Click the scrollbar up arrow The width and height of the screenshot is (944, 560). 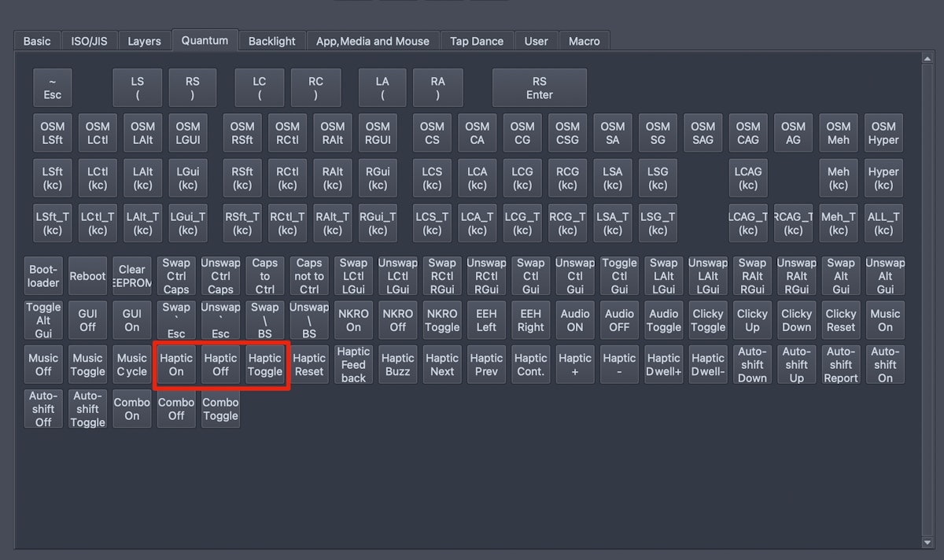pos(927,60)
